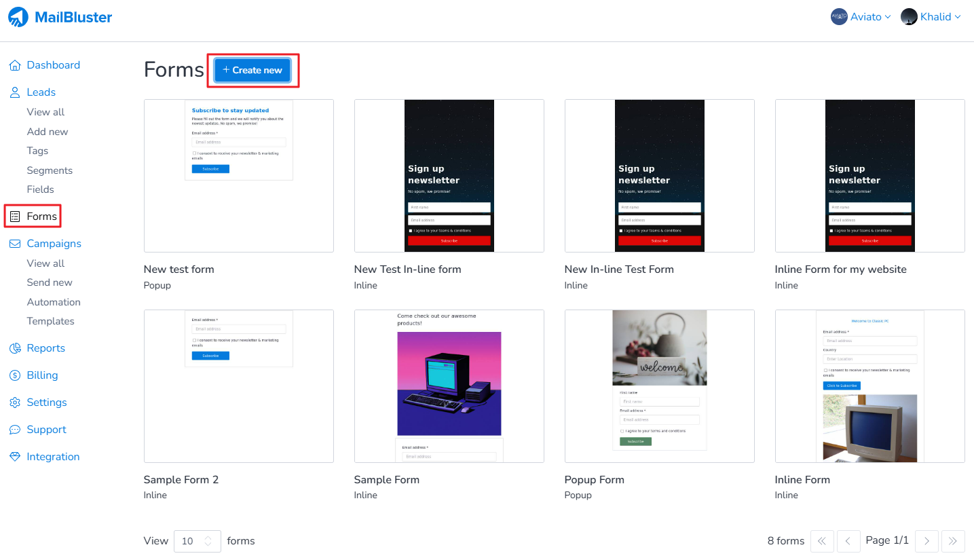Expand the Aviato brand dropdown
Screen dimensions: 974x560
[x=861, y=17]
